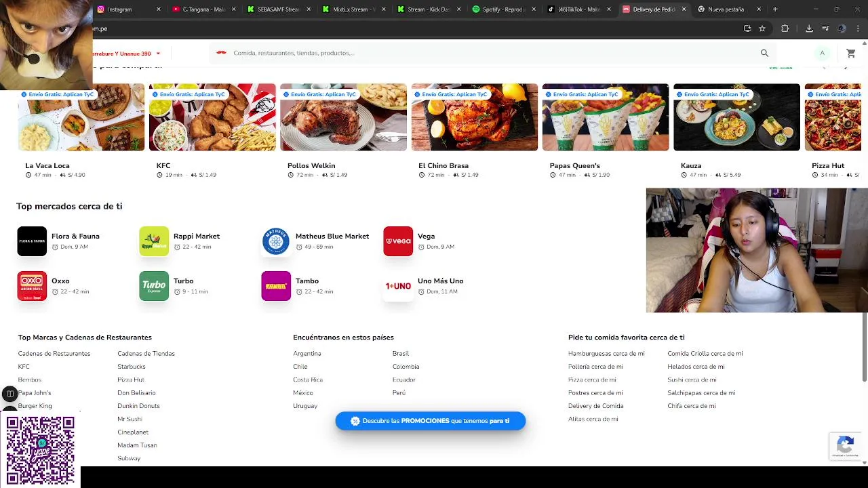Open the Starbucks link
The image size is (868, 488).
click(x=132, y=367)
